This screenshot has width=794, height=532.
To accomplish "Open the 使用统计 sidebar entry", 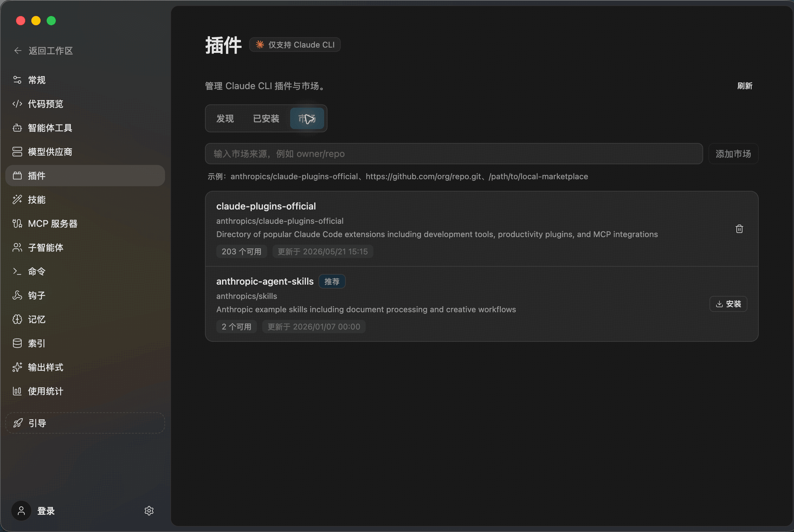I will 85,391.
